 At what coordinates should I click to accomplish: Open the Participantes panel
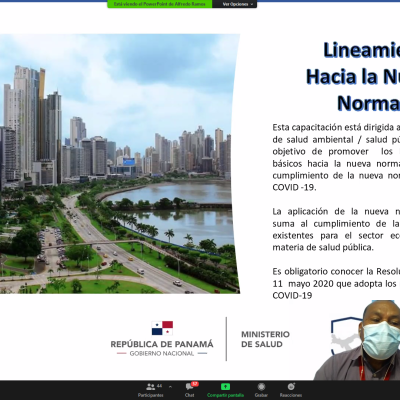click(x=151, y=390)
